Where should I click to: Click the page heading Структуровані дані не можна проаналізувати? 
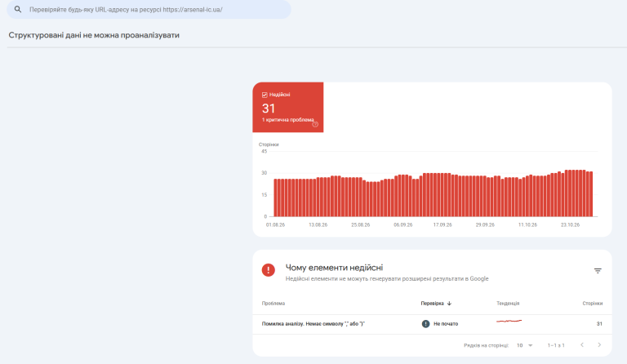tap(94, 35)
